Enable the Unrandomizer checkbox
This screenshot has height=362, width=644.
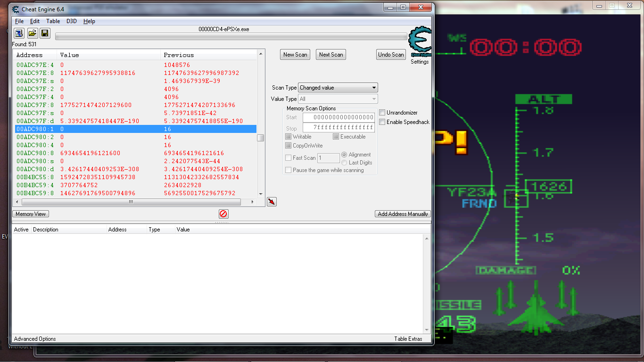382,113
